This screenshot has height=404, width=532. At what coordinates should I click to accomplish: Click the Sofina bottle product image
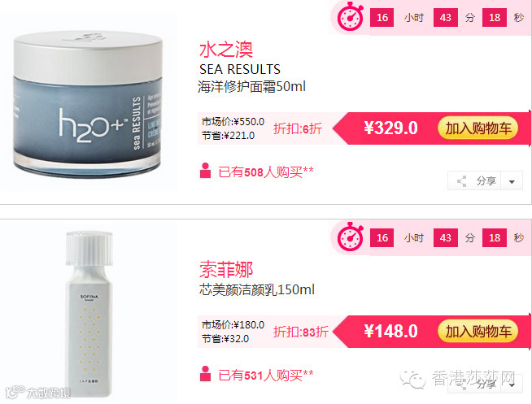tap(89, 314)
